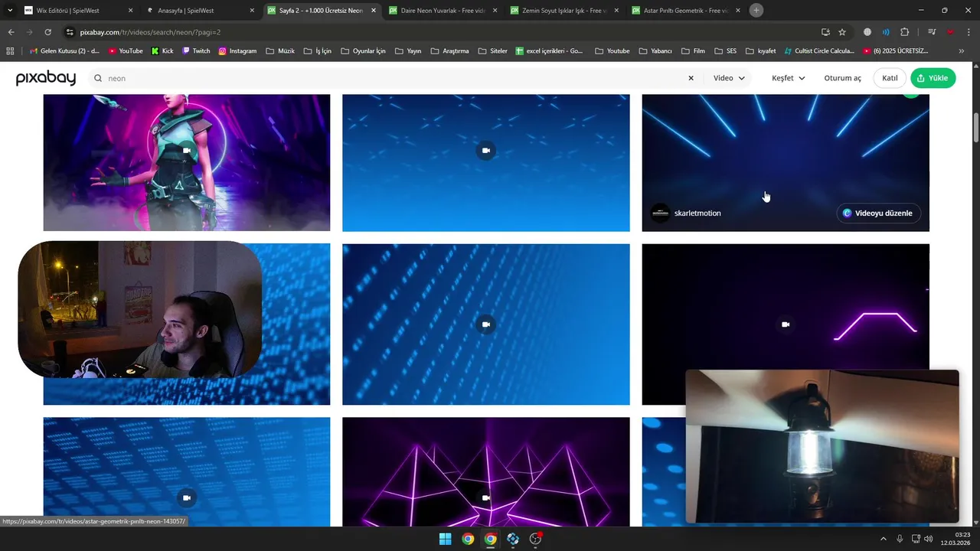Open the media control icon in Chrome toolbar
980x551 pixels.
coord(932,32)
